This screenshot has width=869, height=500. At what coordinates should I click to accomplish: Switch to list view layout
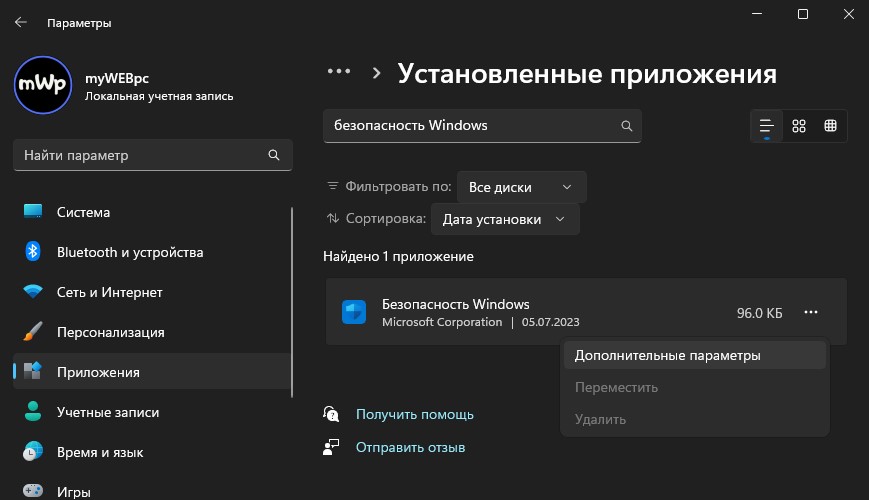point(766,126)
